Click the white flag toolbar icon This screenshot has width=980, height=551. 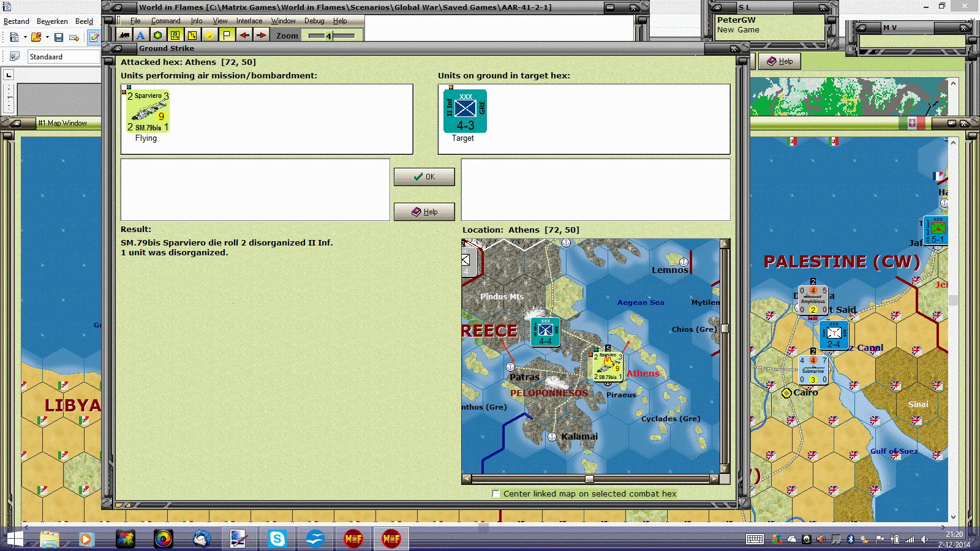point(227,36)
